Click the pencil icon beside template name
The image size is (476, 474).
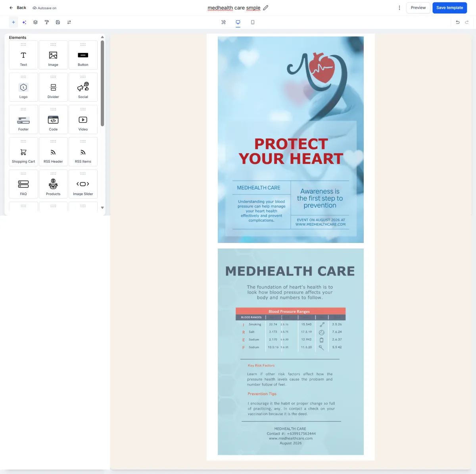tap(266, 8)
